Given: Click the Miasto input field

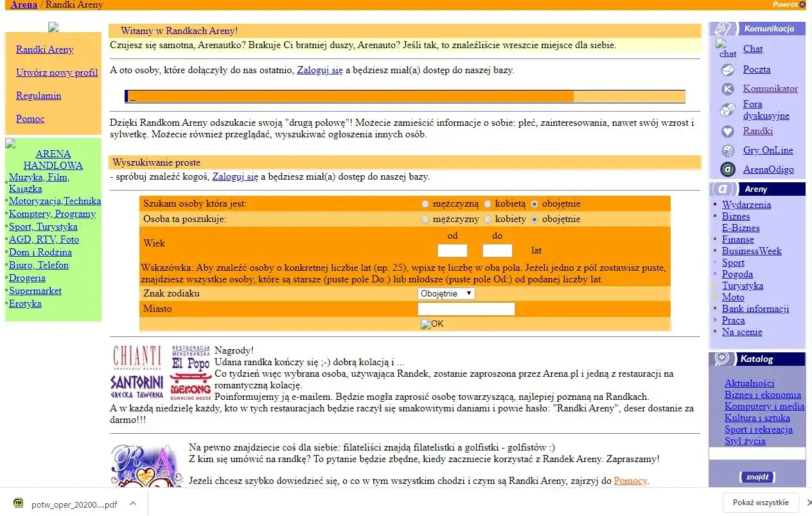Looking at the screenshot, I should 466,309.
